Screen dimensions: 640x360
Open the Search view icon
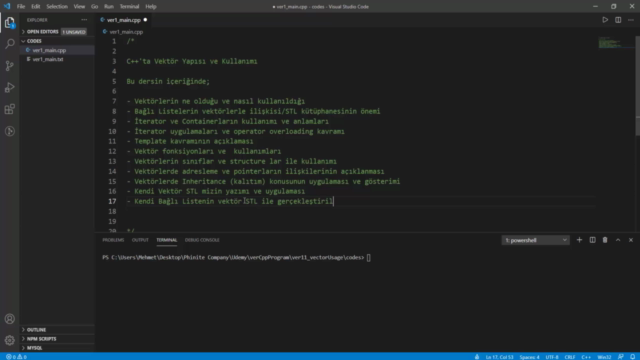click(x=9, y=44)
